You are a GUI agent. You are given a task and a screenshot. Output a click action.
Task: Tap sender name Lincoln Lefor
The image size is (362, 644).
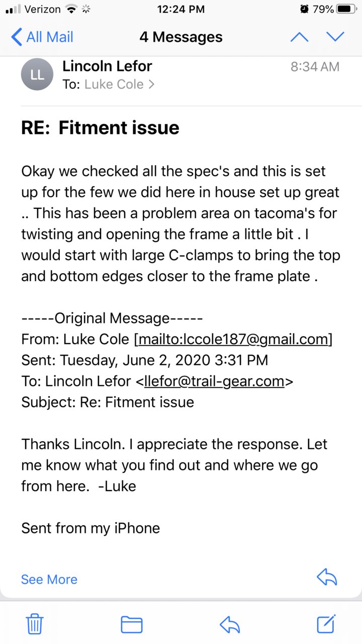[107, 66]
